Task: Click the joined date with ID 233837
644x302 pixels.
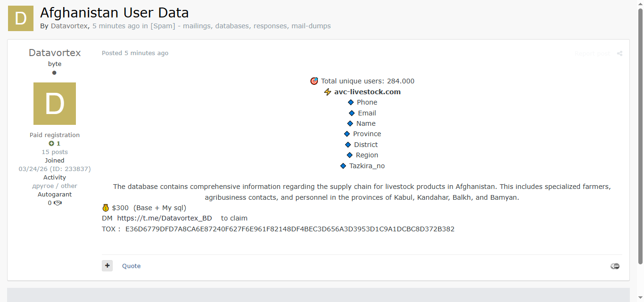Action: coord(55,169)
